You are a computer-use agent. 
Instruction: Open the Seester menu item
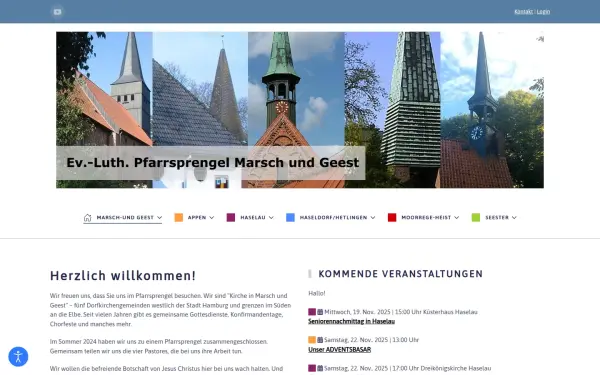point(497,218)
